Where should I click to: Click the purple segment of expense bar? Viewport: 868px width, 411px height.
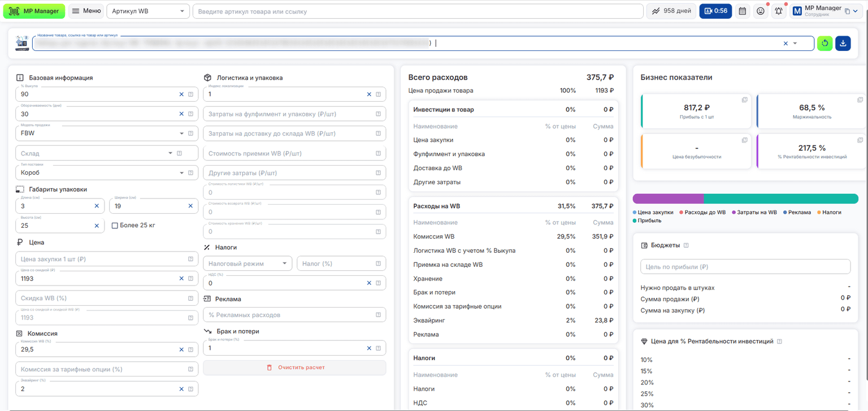[x=668, y=198]
